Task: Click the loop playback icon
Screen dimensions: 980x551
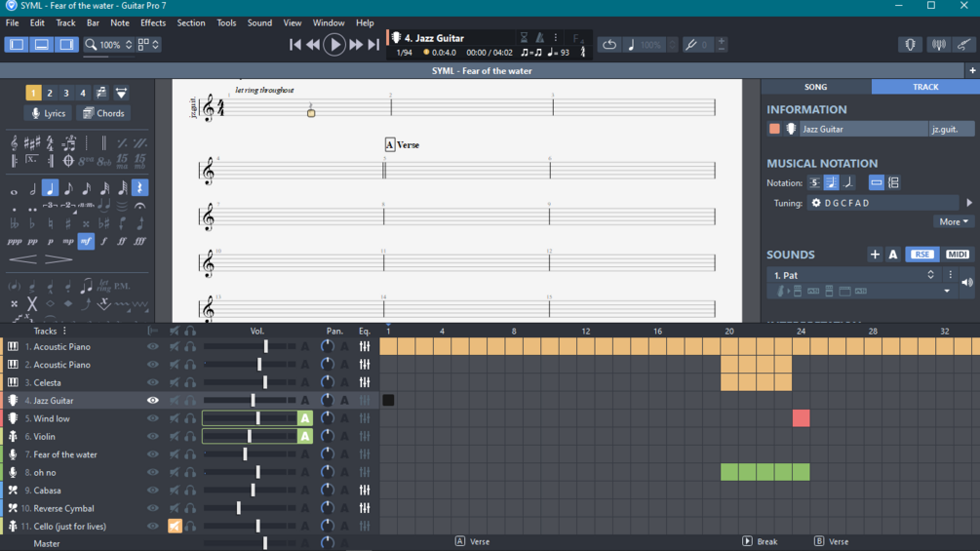Action: [x=609, y=44]
